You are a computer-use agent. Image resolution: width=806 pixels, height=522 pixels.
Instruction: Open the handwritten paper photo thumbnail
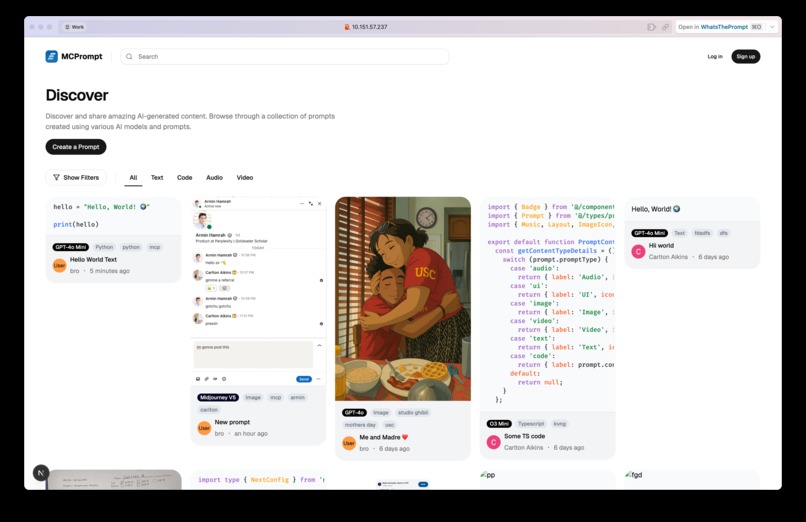point(114,480)
